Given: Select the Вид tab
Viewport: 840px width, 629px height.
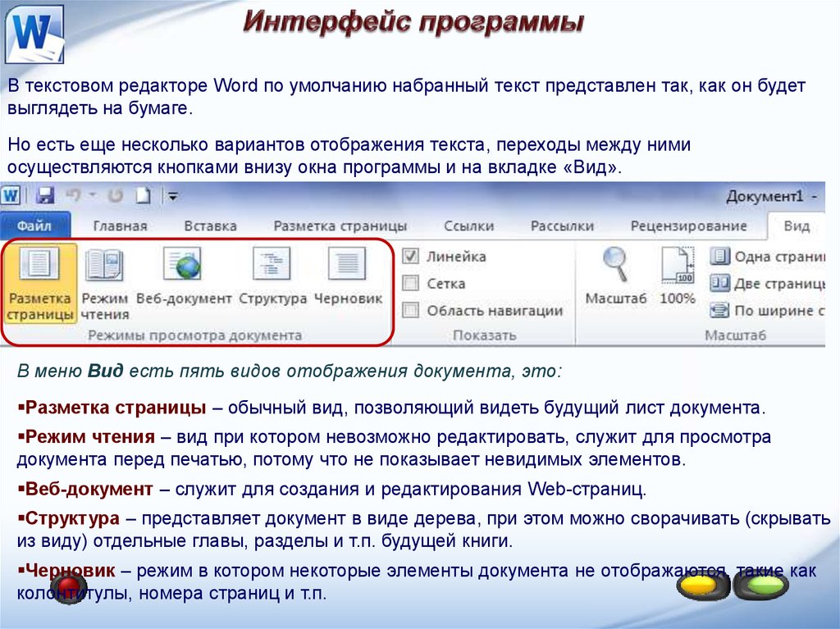Looking at the screenshot, I should click(797, 226).
